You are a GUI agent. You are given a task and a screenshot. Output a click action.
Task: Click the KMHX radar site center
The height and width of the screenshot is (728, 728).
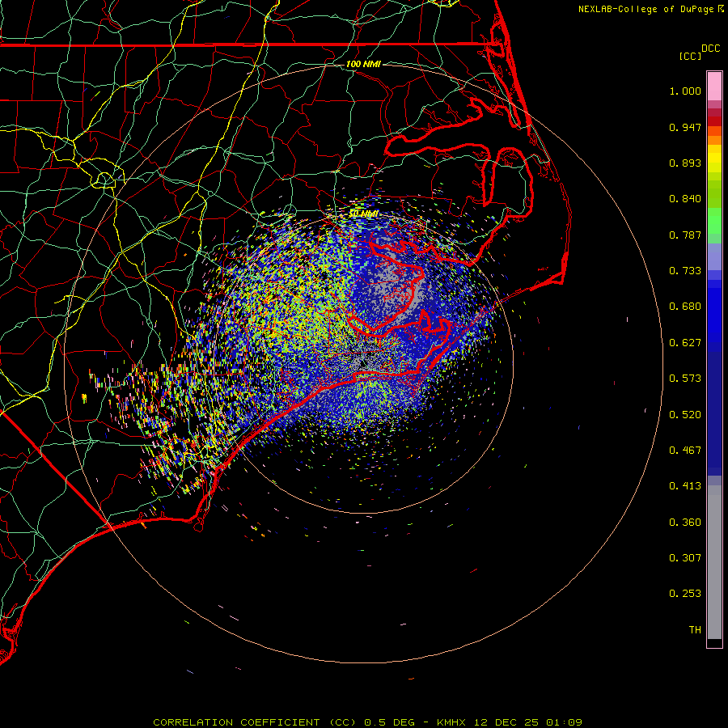pyautogui.click(x=363, y=363)
